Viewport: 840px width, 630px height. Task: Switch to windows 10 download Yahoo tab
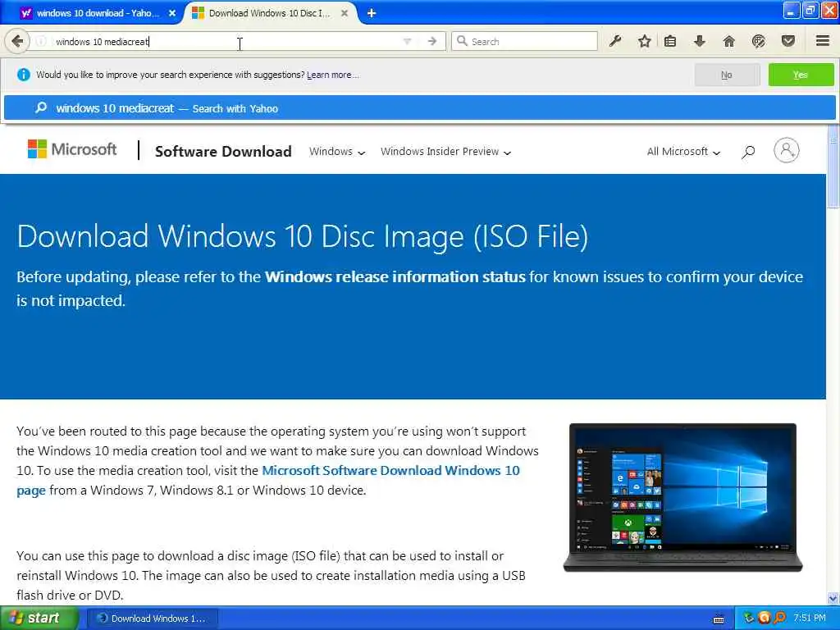point(98,13)
